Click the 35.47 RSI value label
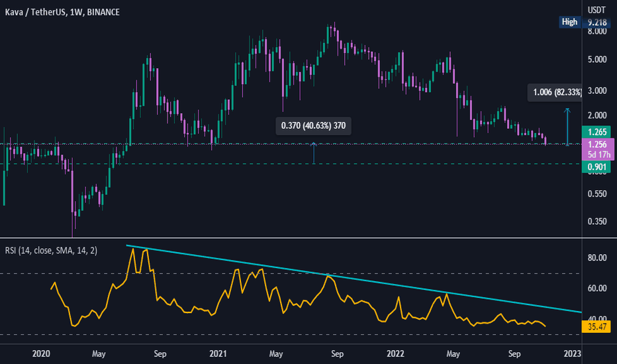 (x=596, y=327)
